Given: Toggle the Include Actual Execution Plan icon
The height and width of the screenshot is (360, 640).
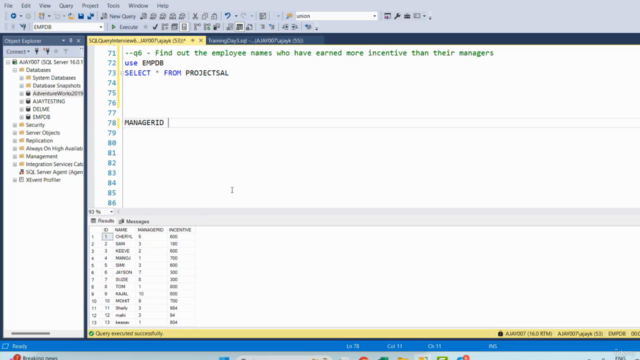Looking at the screenshot, I should pos(198,27).
